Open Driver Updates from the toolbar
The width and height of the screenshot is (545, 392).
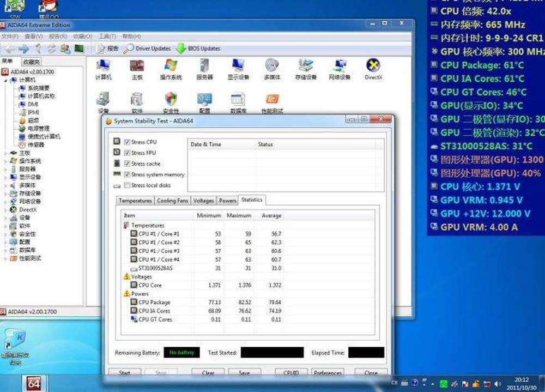tap(147, 49)
